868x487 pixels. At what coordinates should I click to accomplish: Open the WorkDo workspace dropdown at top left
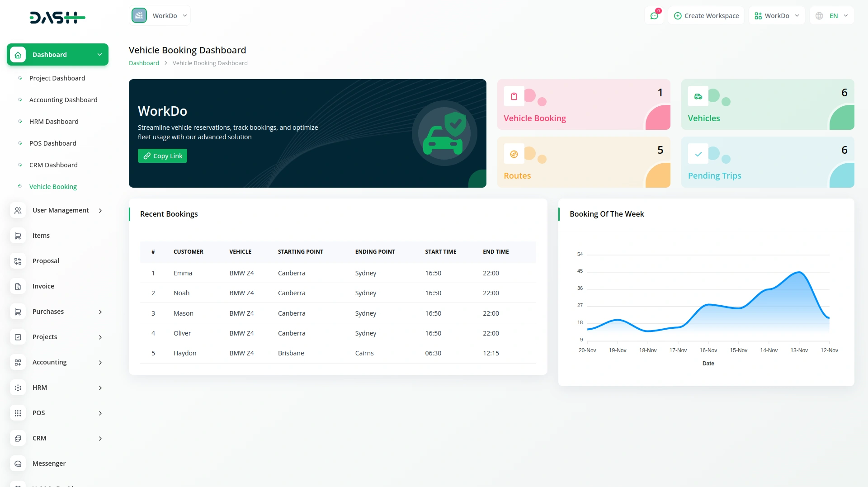tap(160, 16)
